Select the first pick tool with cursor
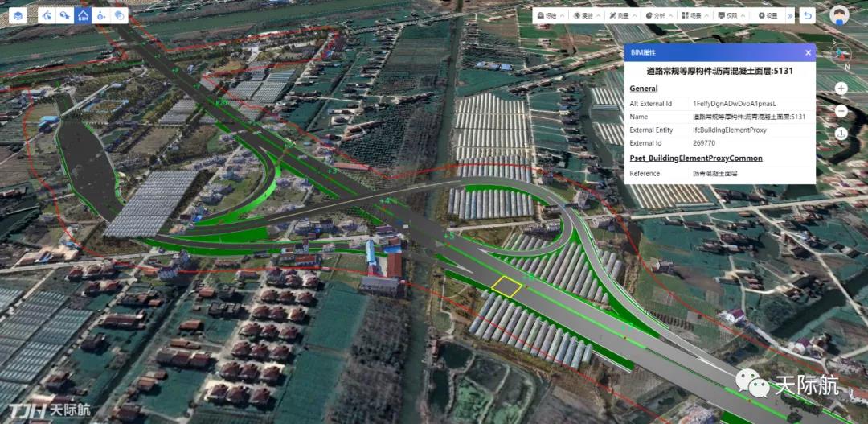The height and width of the screenshot is (424, 868). (x=47, y=15)
